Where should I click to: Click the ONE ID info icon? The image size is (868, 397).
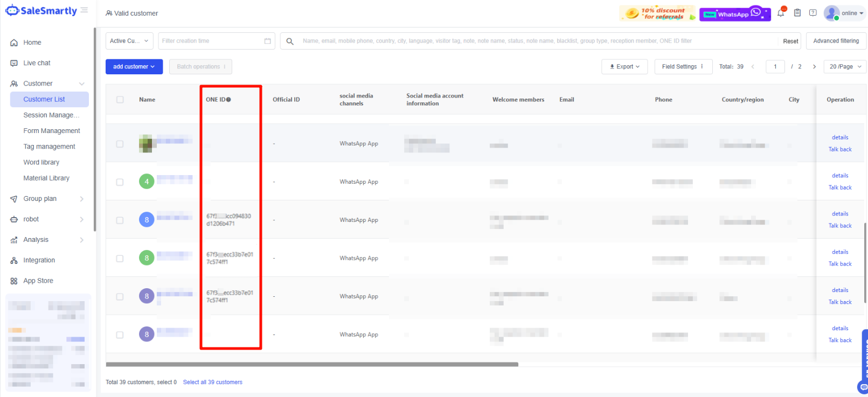pos(228,100)
